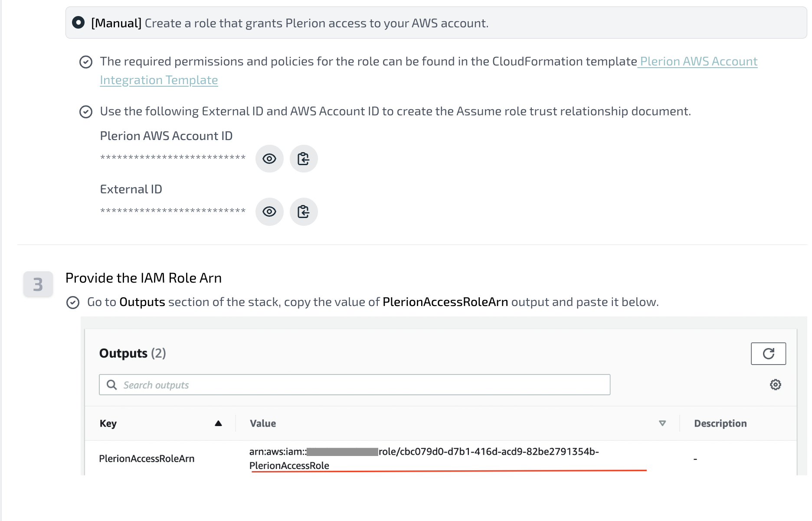The width and height of the screenshot is (812, 521).
Task: Click the Description column header
Action: (x=720, y=423)
